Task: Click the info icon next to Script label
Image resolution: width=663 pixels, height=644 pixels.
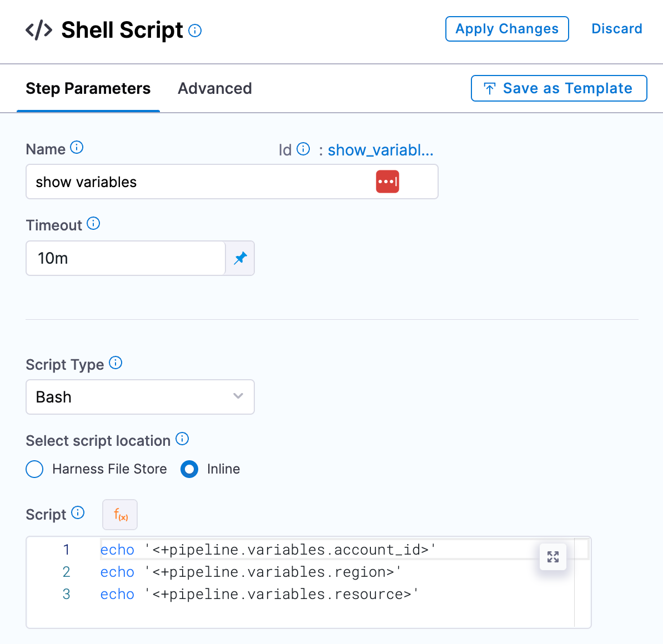Action: (78, 513)
